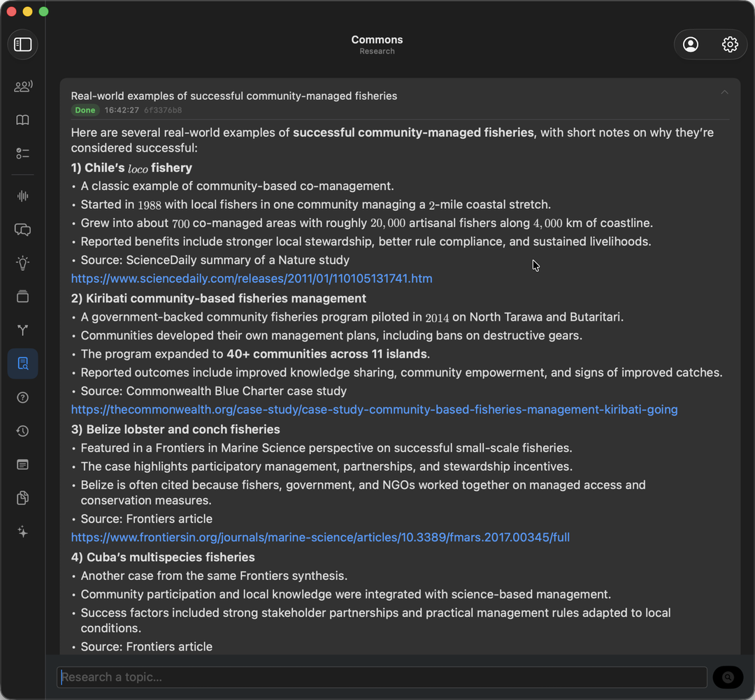
Task: Open the question mark help icon
Action: (22, 398)
